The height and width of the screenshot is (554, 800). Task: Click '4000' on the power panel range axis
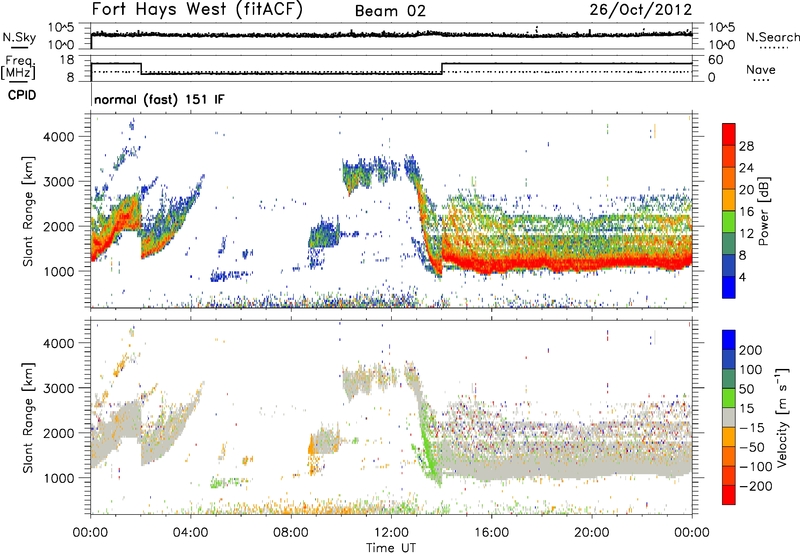(x=58, y=137)
